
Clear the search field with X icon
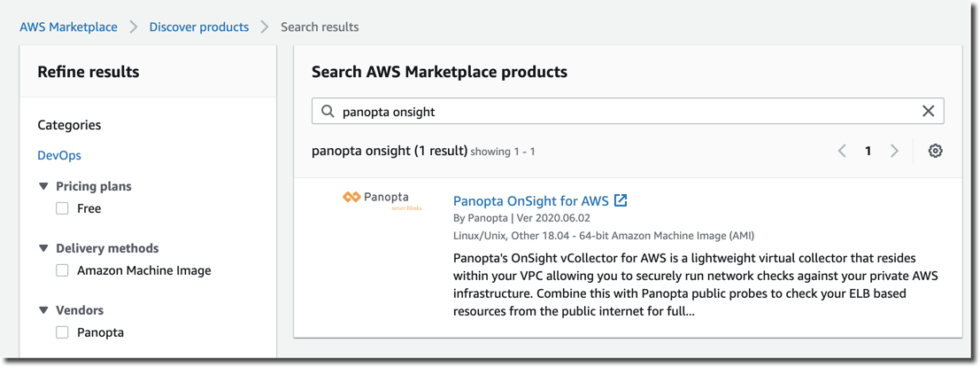[928, 112]
